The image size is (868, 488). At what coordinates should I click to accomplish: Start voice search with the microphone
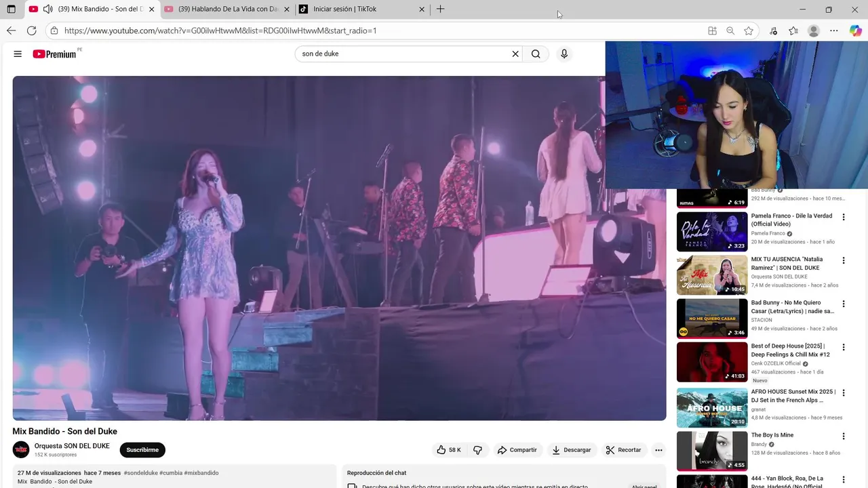coord(564,54)
